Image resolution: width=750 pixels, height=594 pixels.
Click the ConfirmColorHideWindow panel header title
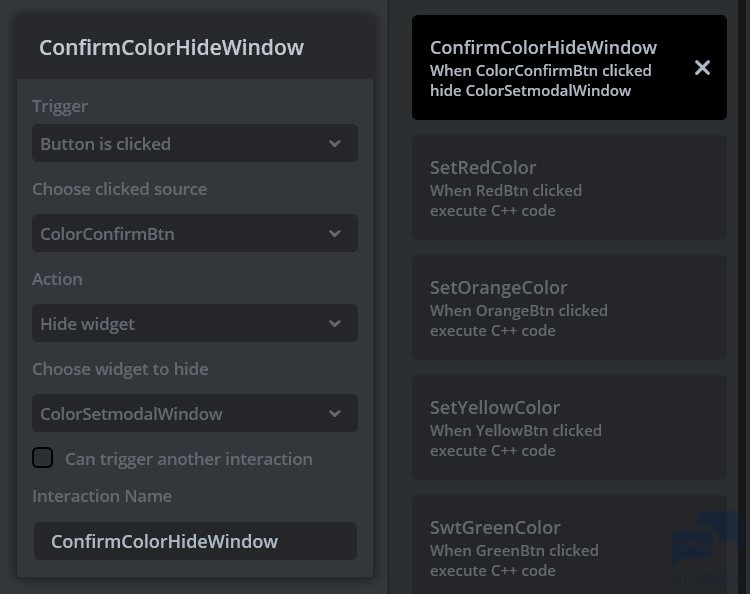(171, 47)
